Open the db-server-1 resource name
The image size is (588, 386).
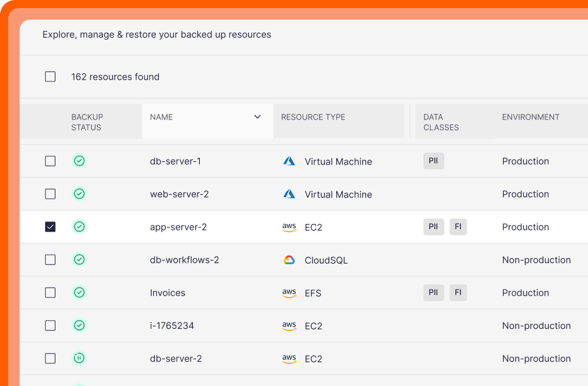pyautogui.click(x=176, y=161)
